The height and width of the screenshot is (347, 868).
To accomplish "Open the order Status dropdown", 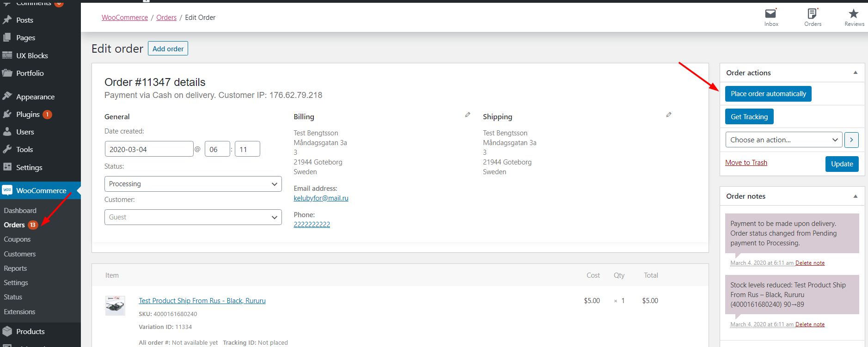I will [x=193, y=184].
